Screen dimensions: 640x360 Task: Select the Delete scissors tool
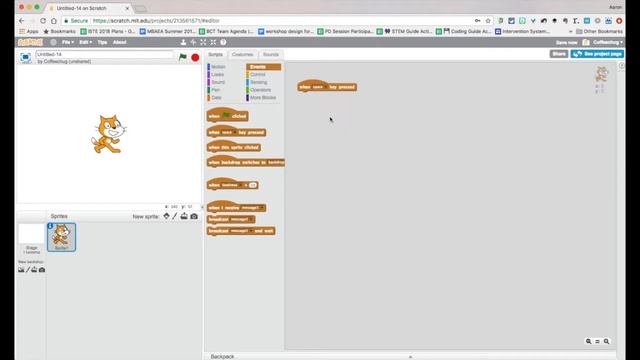193,42
